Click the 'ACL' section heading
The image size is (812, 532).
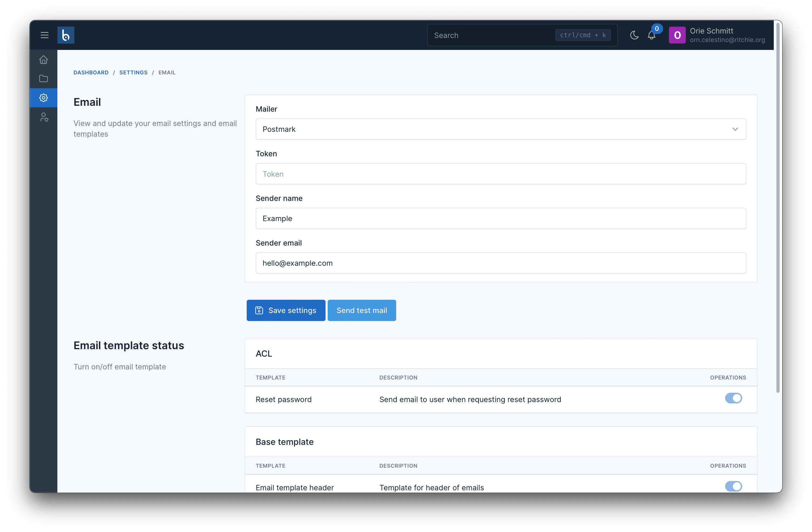[x=264, y=354]
